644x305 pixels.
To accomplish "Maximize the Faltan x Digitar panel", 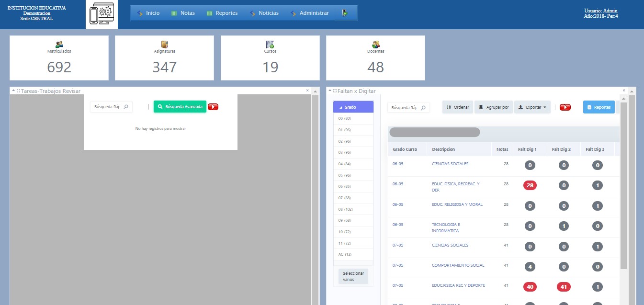I will pyautogui.click(x=335, y=91).
